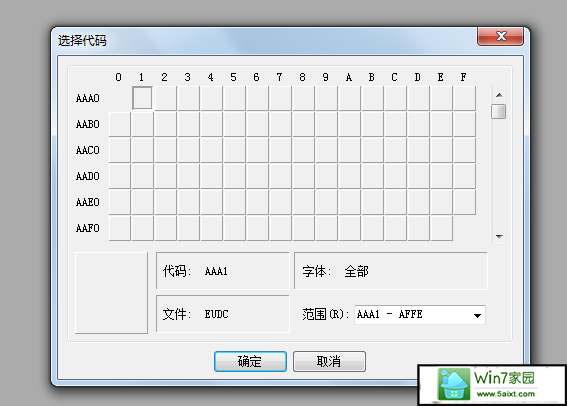Select code cell AAA1 in grid
Image resolution: width=567 pixels, height=406 pixels.
point(142,98)
